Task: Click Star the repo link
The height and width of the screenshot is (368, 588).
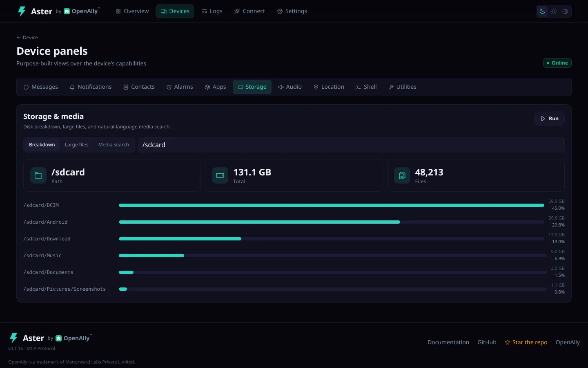Action: click(526, 342)
